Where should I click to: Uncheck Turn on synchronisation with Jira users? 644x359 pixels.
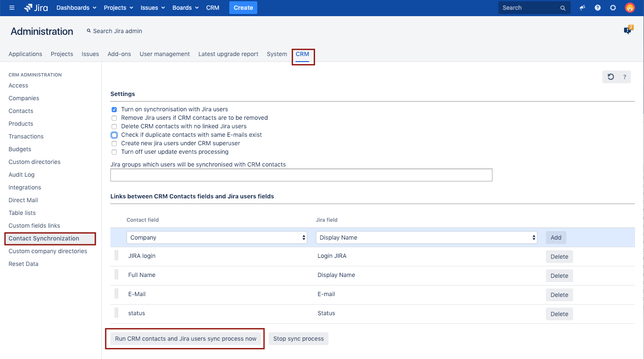coord(114,110)
